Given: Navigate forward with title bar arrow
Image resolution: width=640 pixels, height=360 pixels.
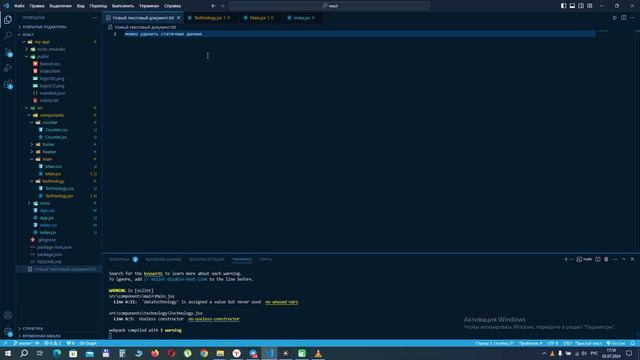Looking at the screenshot, I should [223, 6].
